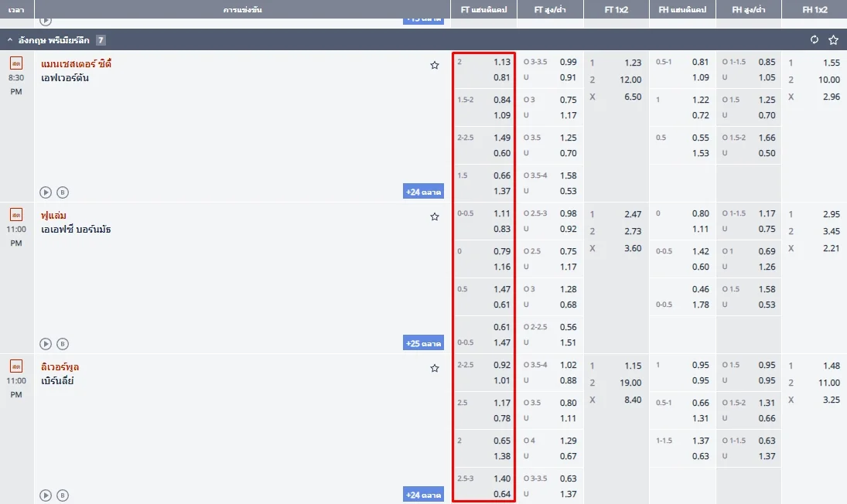
Task: Select FH 1x2 draw odds 2.96
Action: [x=832, y=97]
